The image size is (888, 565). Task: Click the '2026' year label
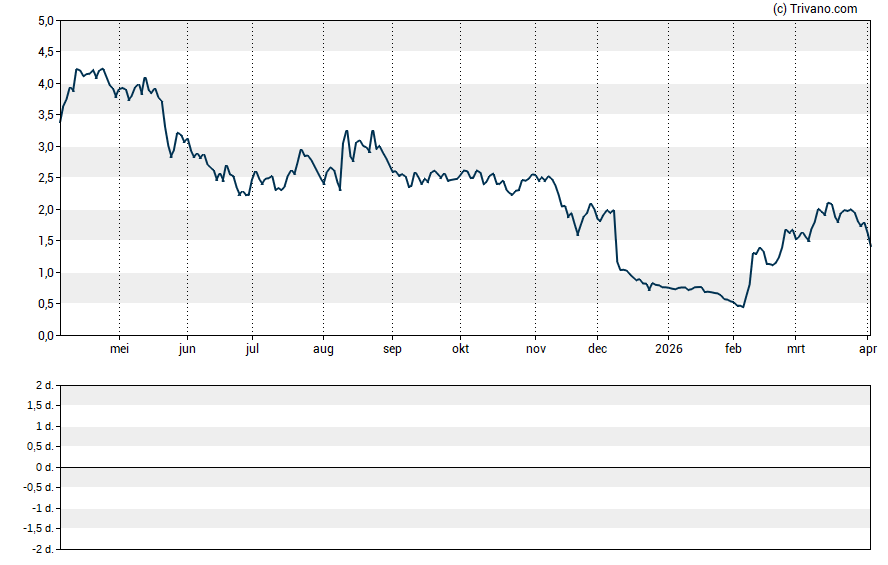668,349
